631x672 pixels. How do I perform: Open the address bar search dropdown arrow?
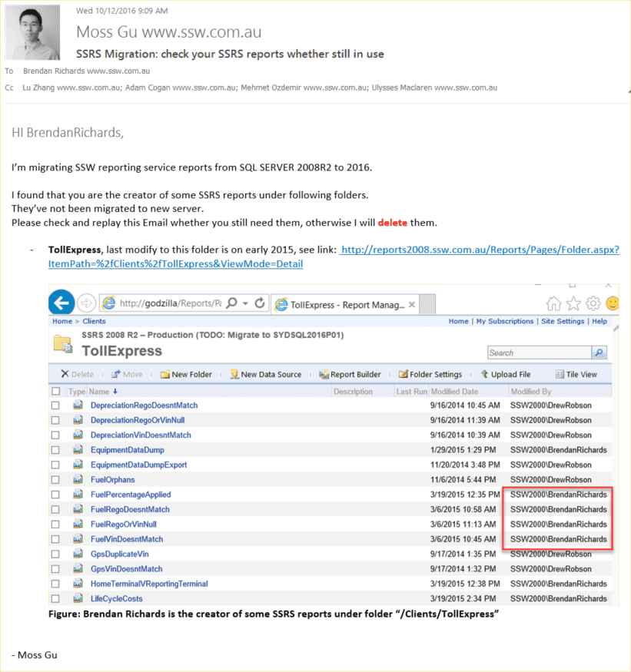pyautogui.click(x=245, y=303)
